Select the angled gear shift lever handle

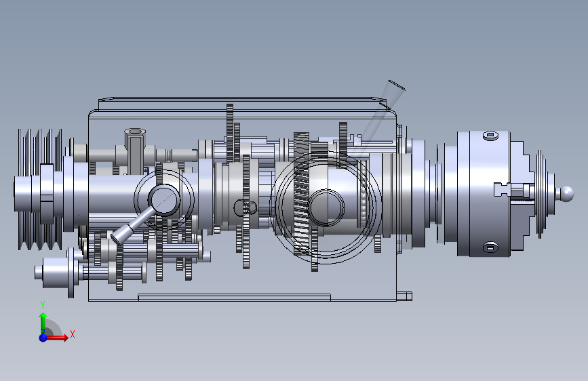pyautogui.click(x=132, y=227)
